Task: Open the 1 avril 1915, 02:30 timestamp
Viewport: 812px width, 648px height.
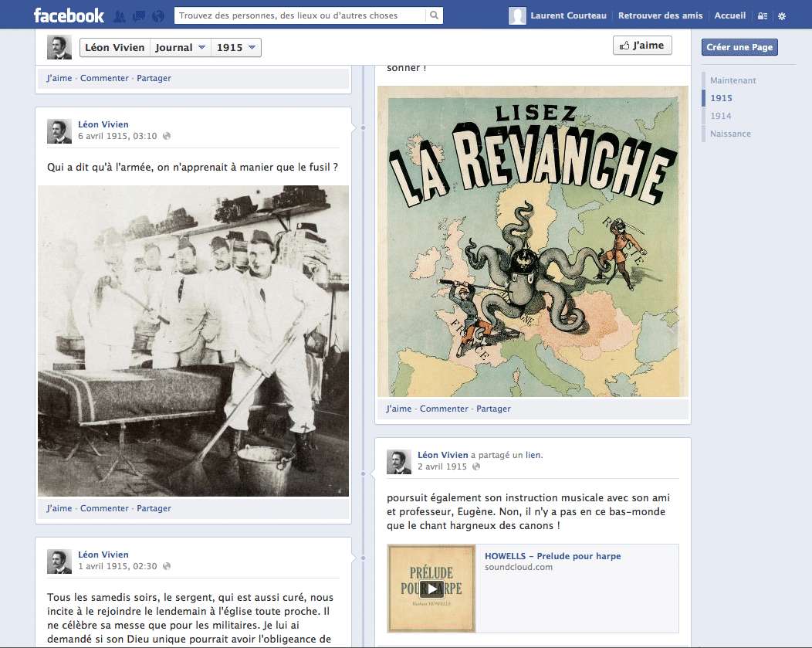Action: click(x=117, y=566)
